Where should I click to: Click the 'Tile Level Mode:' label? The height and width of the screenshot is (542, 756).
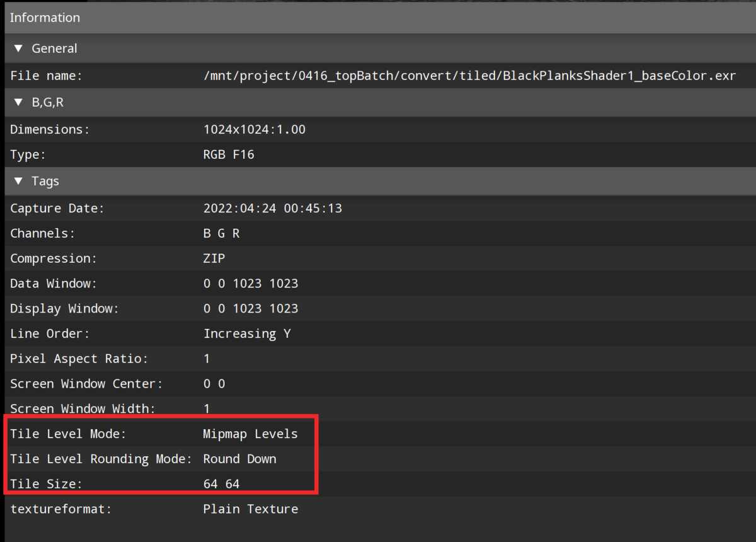tap(68, 434)
